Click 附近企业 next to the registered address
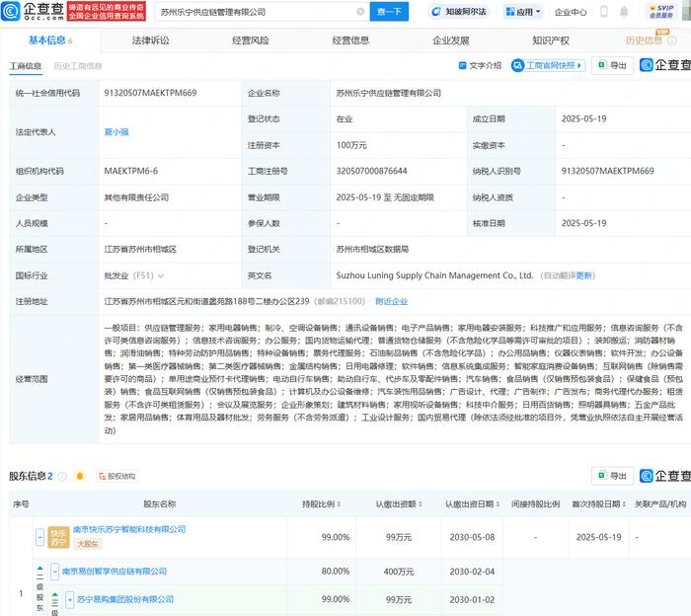The height and width of the screenshot is (616, 691). 391,301
